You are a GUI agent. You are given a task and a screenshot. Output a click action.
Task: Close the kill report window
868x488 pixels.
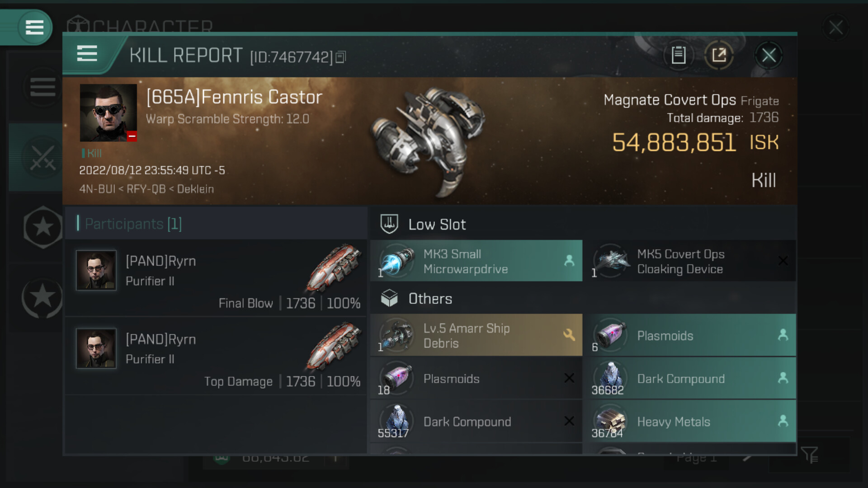(x=769, y=56)
